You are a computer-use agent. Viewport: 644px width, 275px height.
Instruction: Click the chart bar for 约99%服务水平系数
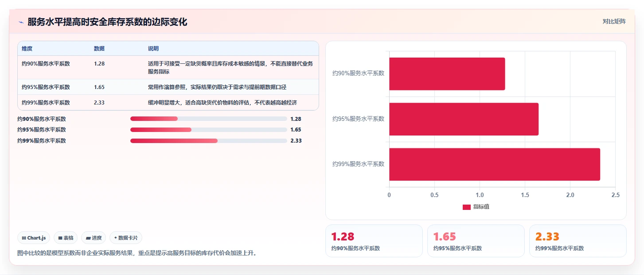[495, 164]
